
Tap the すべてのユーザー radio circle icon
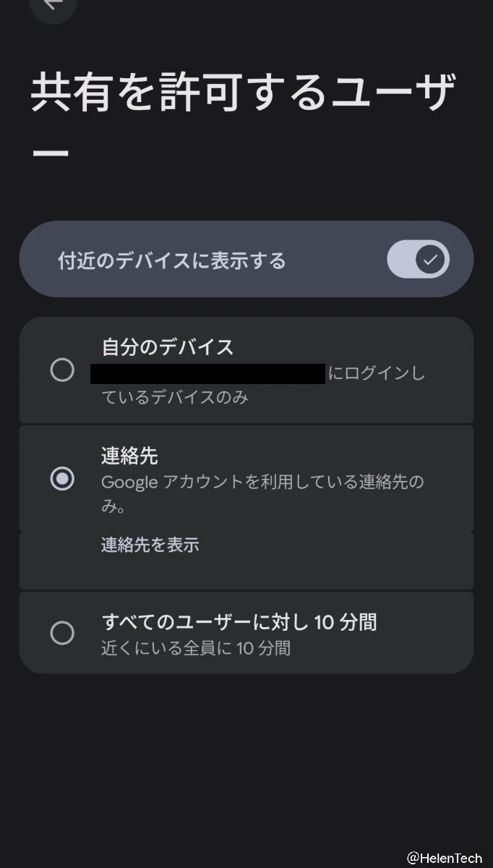(63, 632)
